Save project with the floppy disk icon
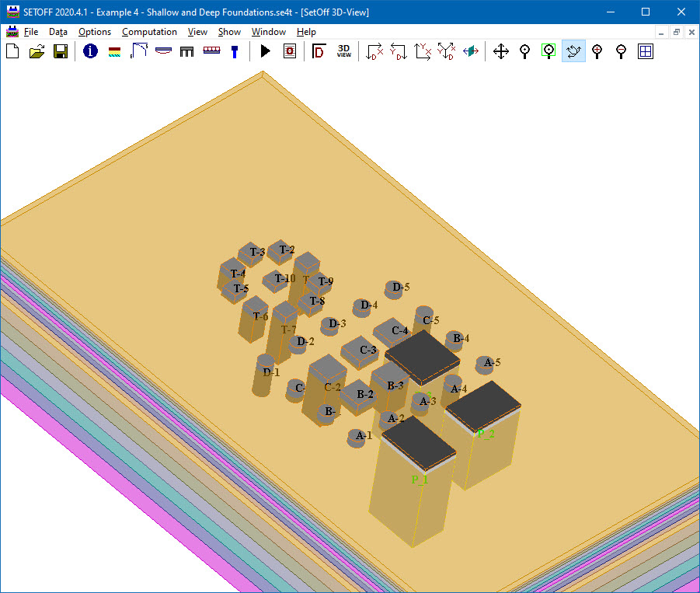Screen dimensions: 700x593 (61, 52)
